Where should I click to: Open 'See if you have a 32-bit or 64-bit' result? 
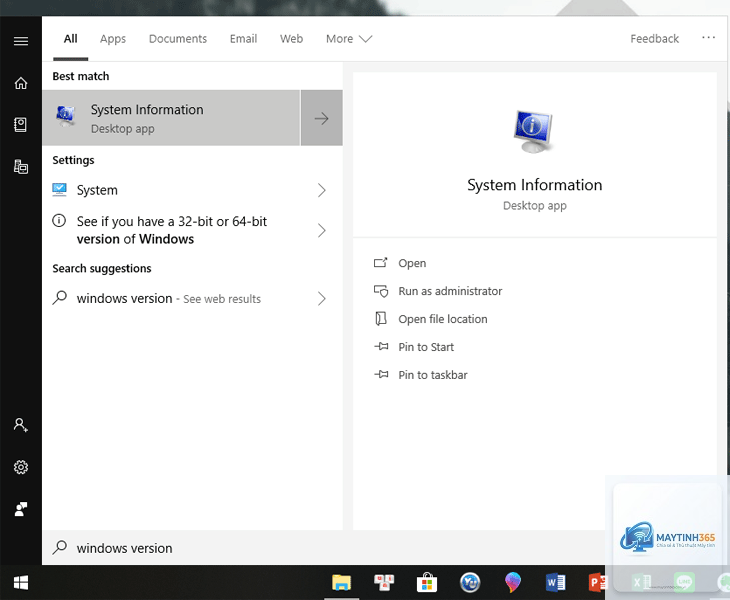click(x=192, y=230)
